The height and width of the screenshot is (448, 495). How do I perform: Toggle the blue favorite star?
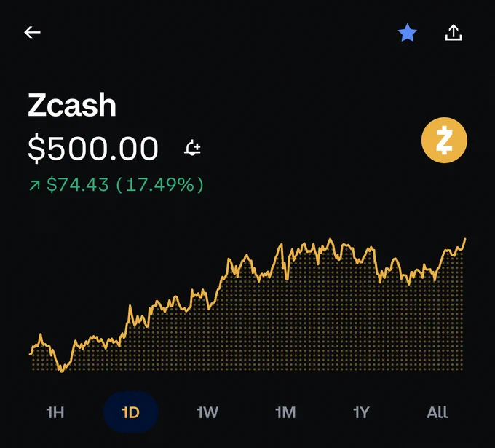[408, 33]
